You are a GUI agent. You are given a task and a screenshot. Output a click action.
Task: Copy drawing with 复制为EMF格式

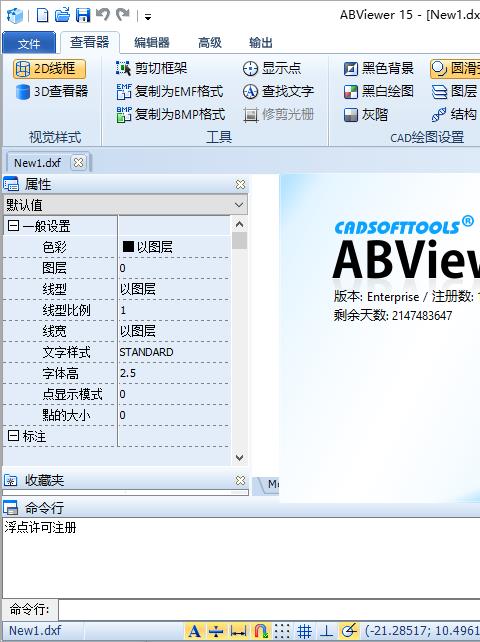[170, 91]
